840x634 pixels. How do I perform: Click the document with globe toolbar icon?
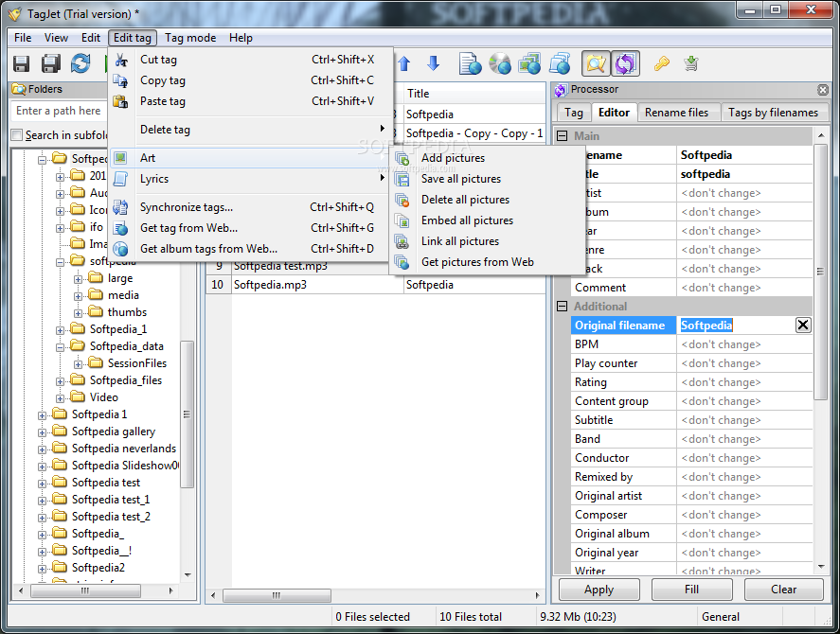471,63
